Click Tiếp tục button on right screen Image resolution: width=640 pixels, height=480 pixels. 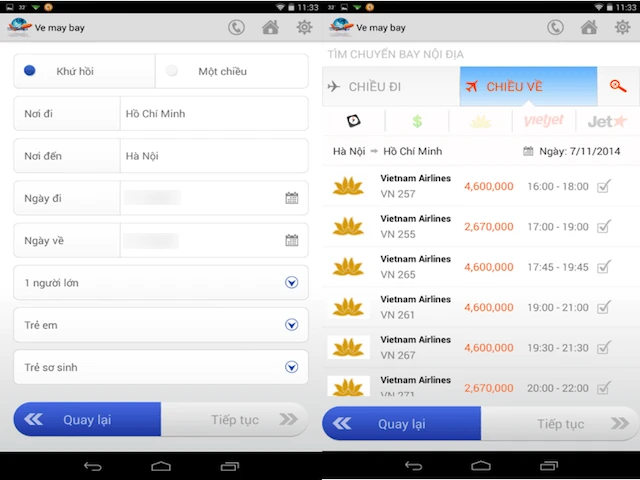560,424
